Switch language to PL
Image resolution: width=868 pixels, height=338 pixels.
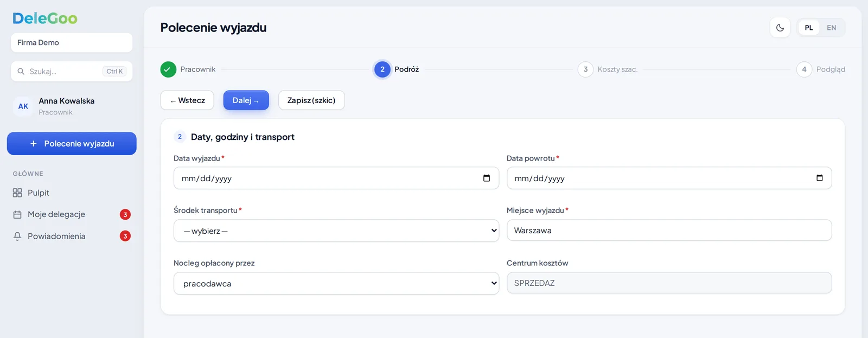(809, 28)
